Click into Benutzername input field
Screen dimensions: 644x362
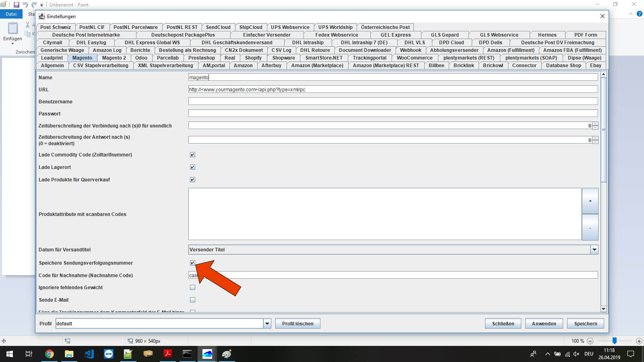click(393, 102)
